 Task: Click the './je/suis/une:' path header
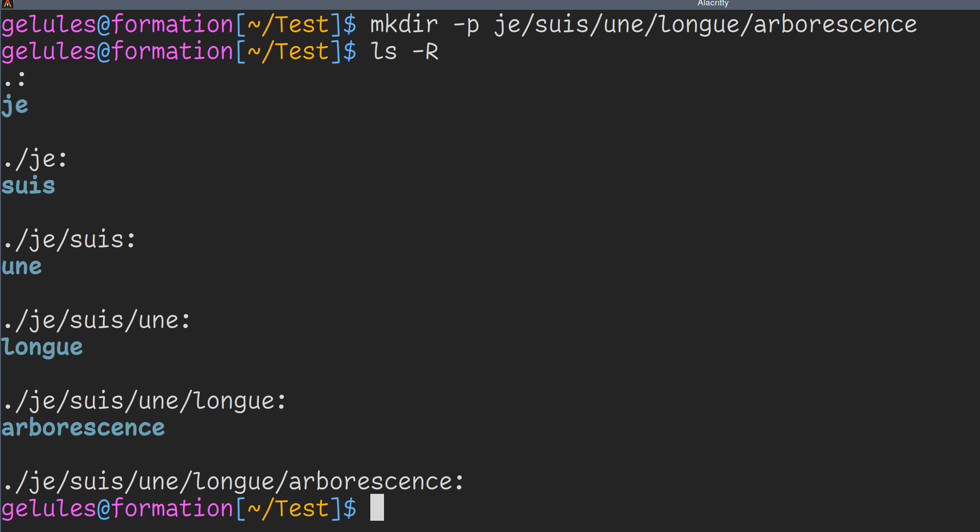[97, 321]
